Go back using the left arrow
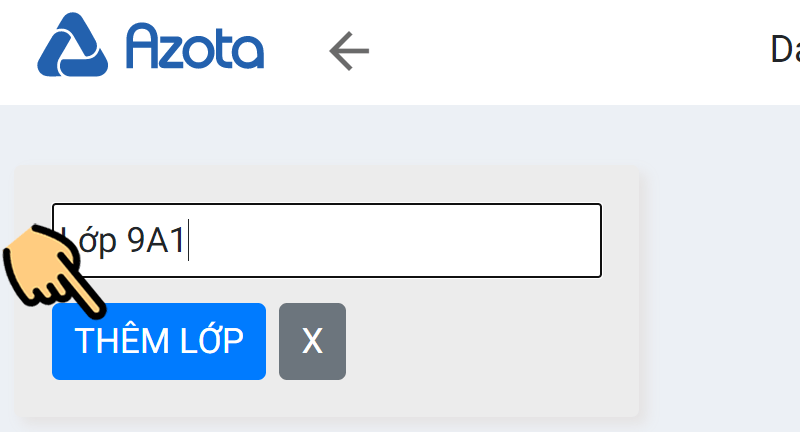 349,50
